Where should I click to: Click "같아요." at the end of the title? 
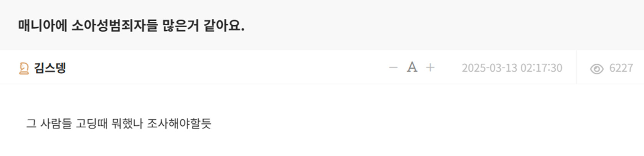pyautogui.click(x=224, y=26)
